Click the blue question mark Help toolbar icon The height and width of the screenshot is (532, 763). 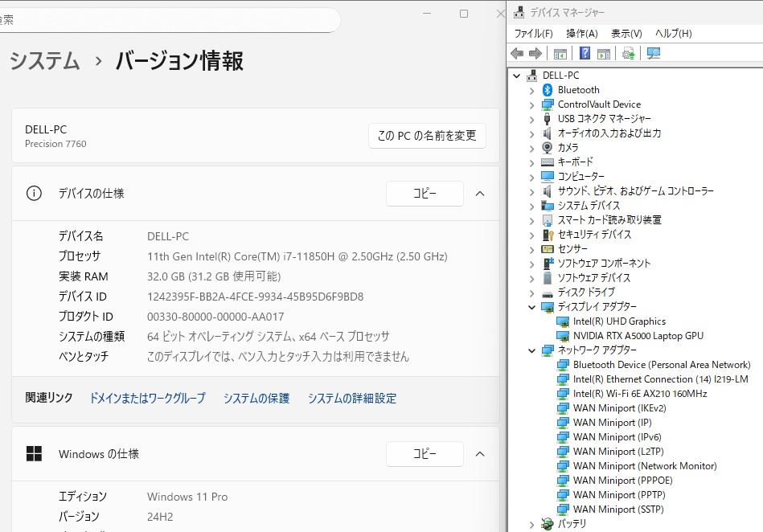(x=585, y=53)
